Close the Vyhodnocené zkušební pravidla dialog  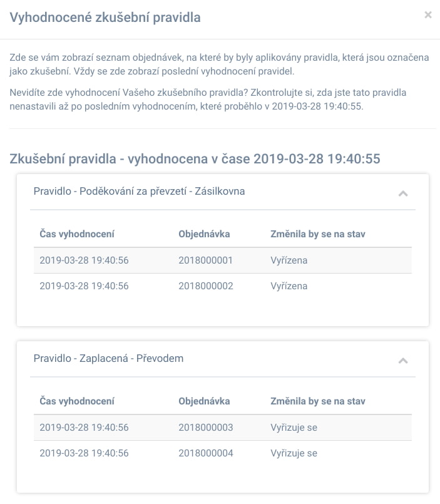pyautogui.click(x=427, y=15)
